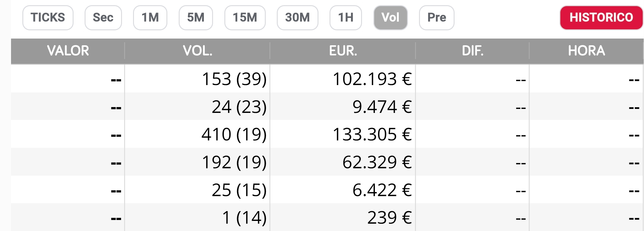Select the 5M interval tab
The height and width of the screenshot is (231, 644).
coord(196,18)
